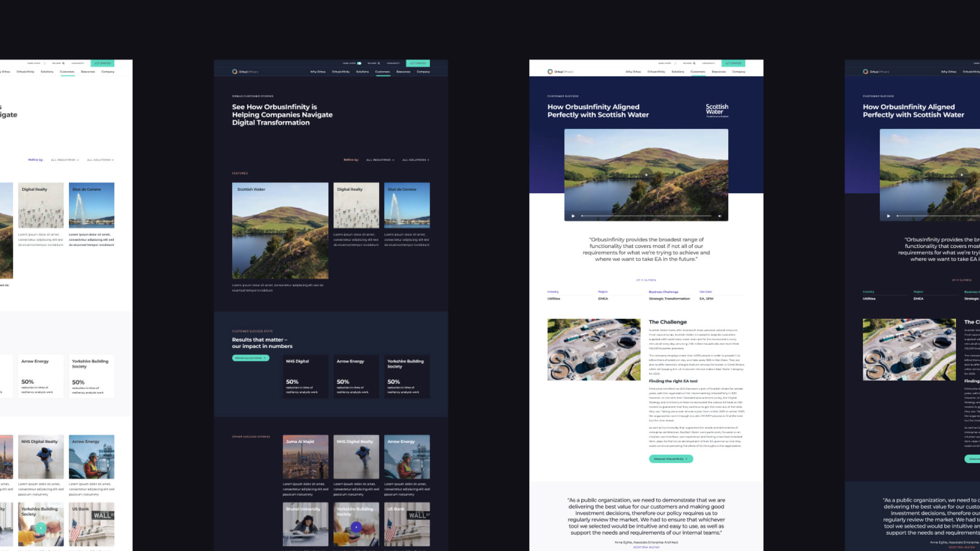Open Resources menu on leftmost light page
980x551 pixels.
88,72
